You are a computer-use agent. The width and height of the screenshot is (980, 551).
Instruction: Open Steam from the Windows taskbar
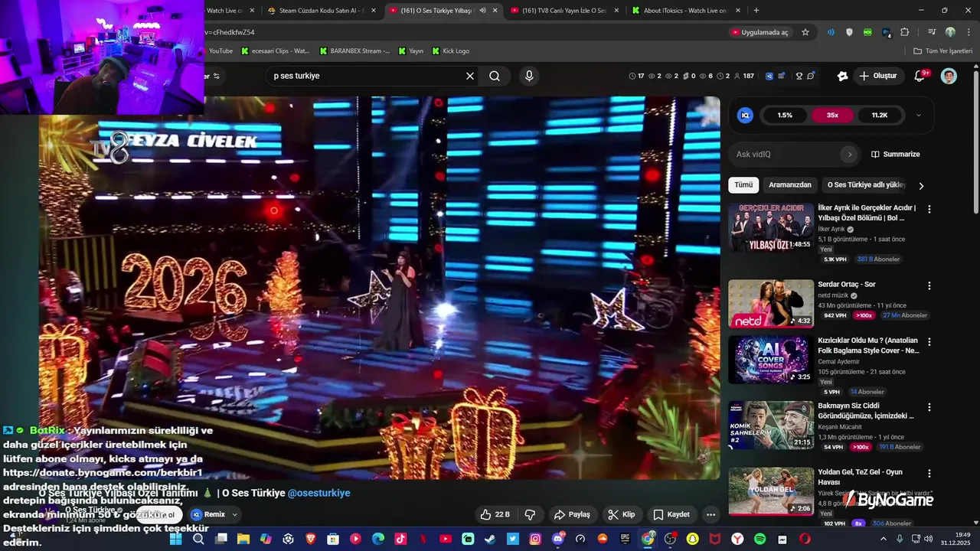[490, 539]
